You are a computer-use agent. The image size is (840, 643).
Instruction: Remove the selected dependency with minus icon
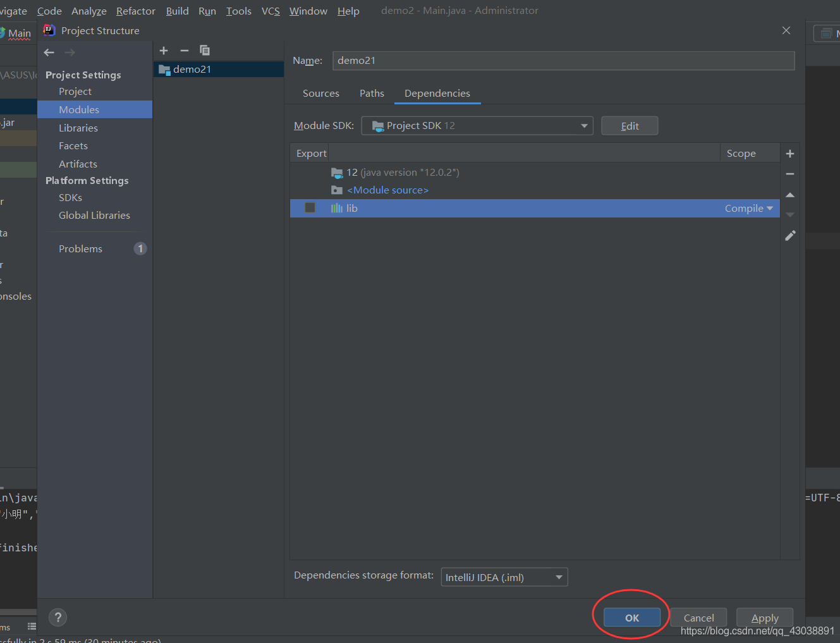click(x=790, y=174)
